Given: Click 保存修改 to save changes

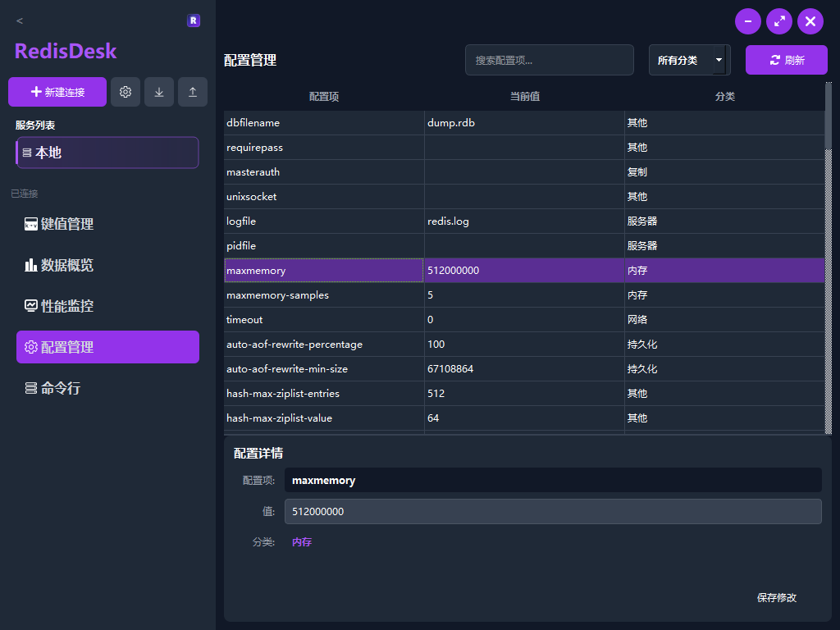Looking at the screenshot, I should point(777,597).
